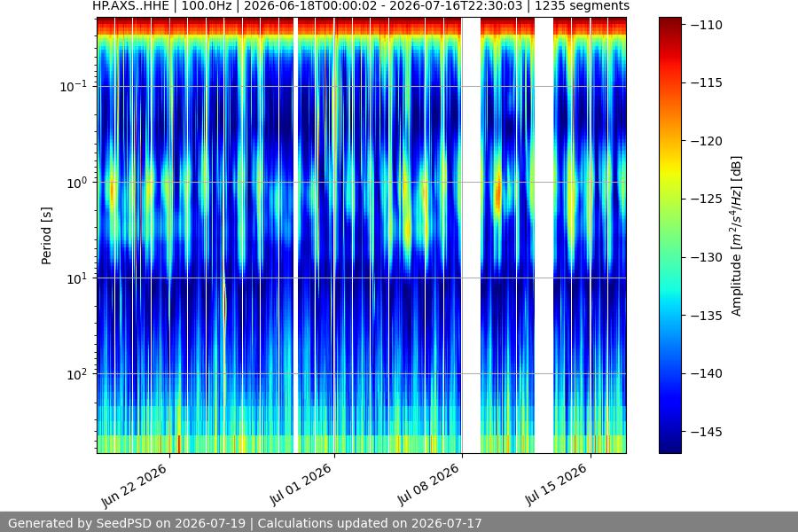The image size is (798, 532).
Task: Click the colorbar's 'Amplitude [m²/s⁴/Hz] [dB]' label
Action: tap(736, 236)
